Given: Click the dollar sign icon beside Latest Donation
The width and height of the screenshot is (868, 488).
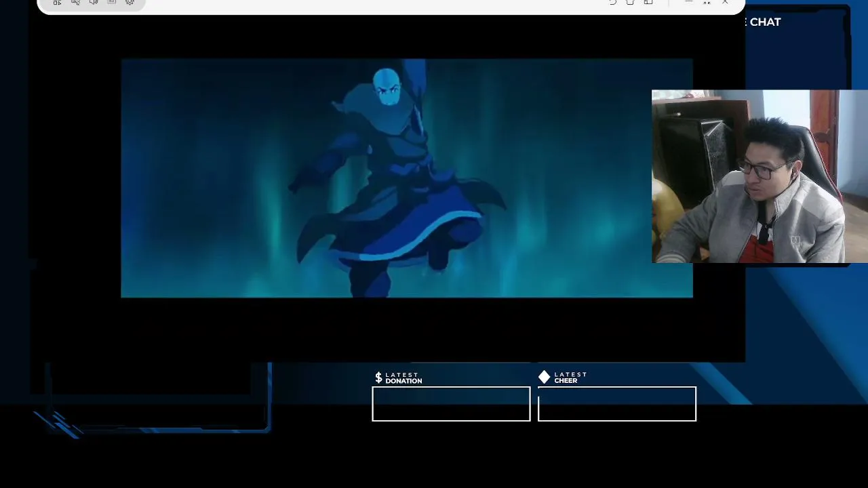Looking at the screenshot, I should click(x=378, y=378).
